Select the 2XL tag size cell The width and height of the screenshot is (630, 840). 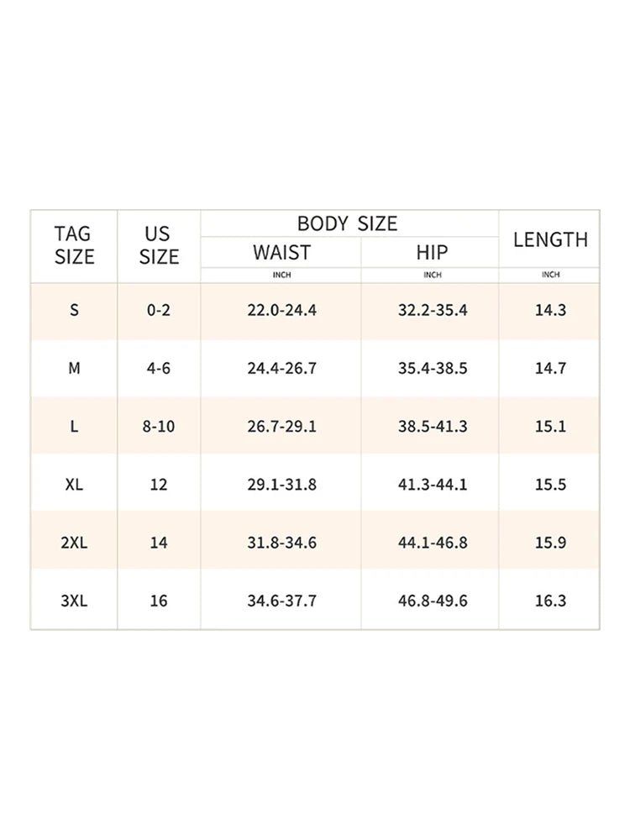tap(74, 543)
